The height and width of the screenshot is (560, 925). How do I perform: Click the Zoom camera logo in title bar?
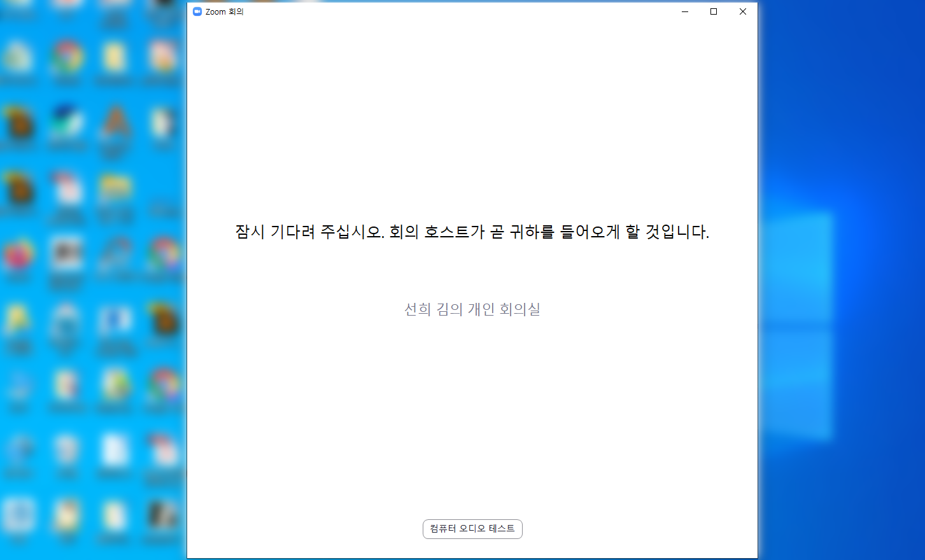click(197, 11)
